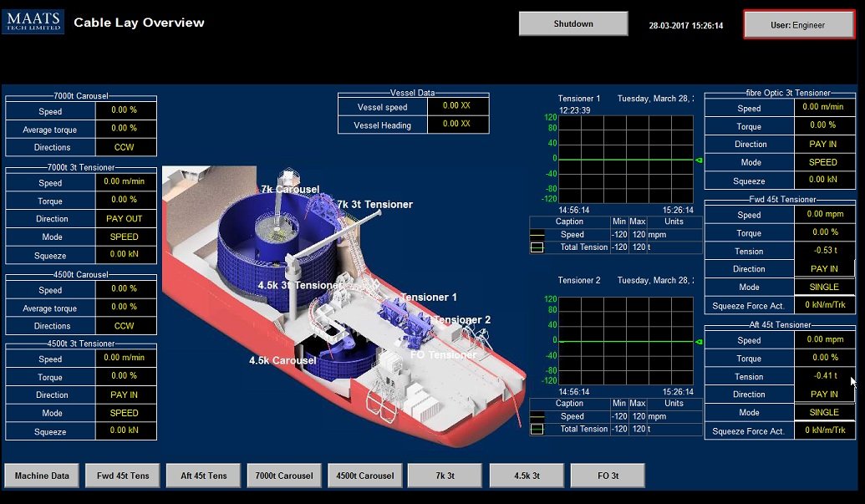Select the 7k 3t Tensioner graphic
The height and width of the screenshot is (504, 865).
[x=374, y=204]
